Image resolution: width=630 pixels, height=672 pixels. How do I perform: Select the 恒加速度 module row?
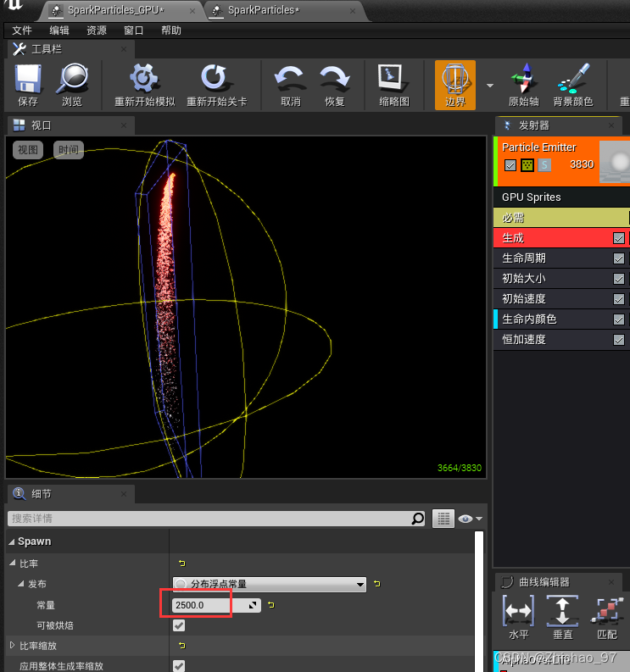tap(561, 340)
